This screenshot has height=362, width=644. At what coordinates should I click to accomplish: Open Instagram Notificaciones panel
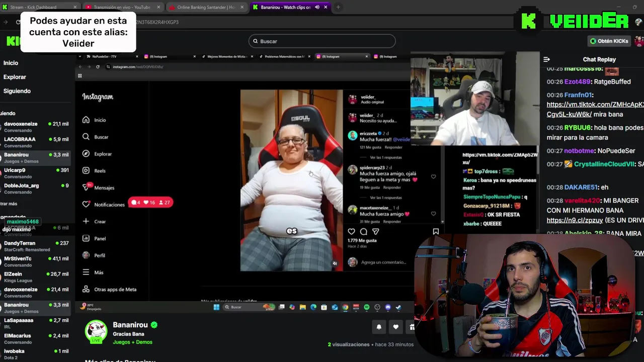[x=103, y=205]
